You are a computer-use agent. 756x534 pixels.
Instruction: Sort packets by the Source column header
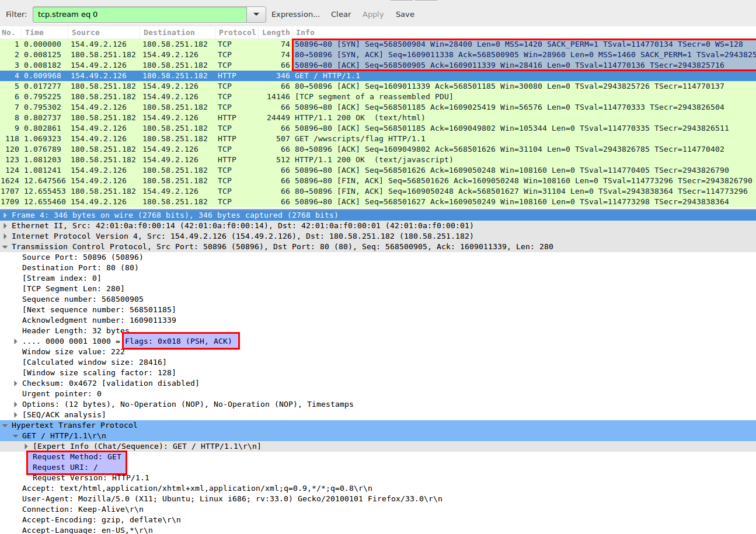coord(104,33)
